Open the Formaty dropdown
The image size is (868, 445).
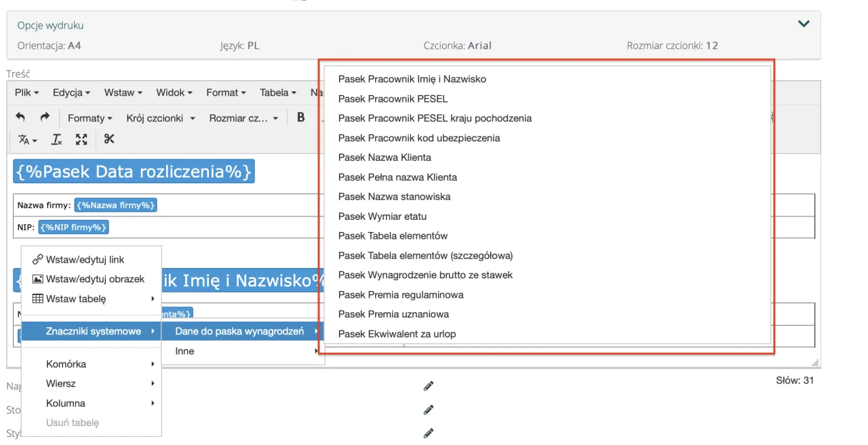pyautogui.click(x=90, y=118)
